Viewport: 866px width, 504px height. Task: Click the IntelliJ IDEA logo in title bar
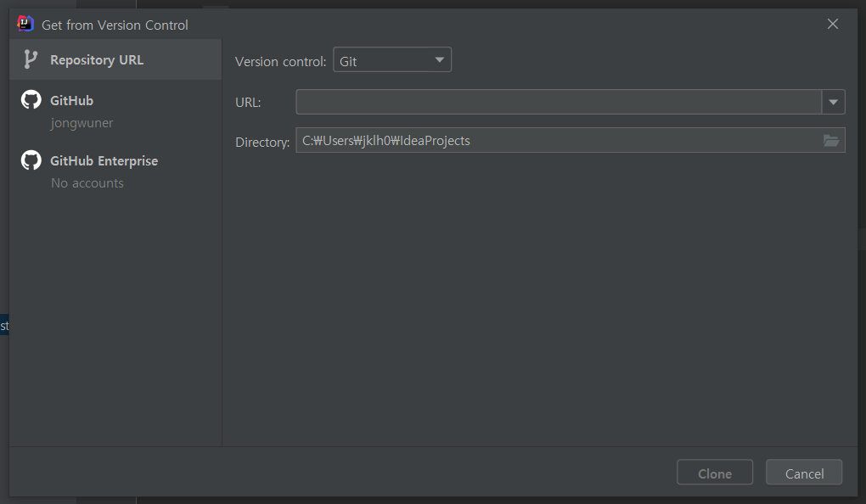point(25,24)
